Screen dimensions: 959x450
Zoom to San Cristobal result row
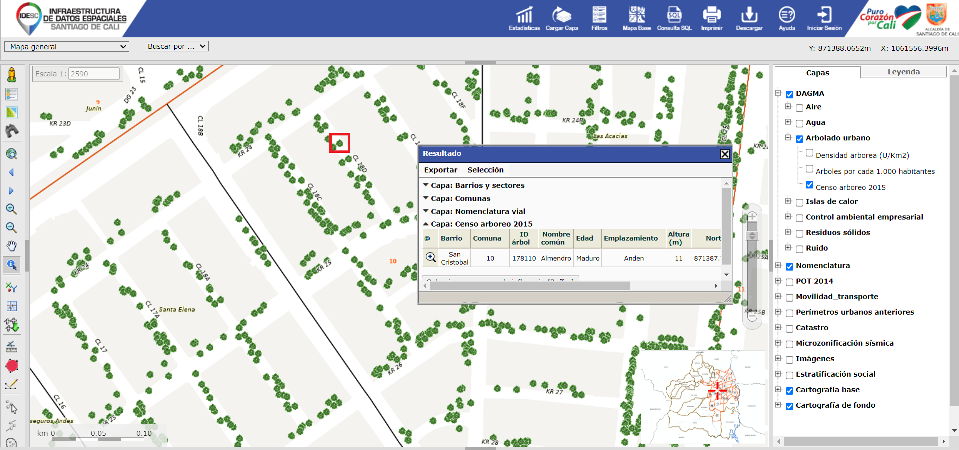(431, 257)
